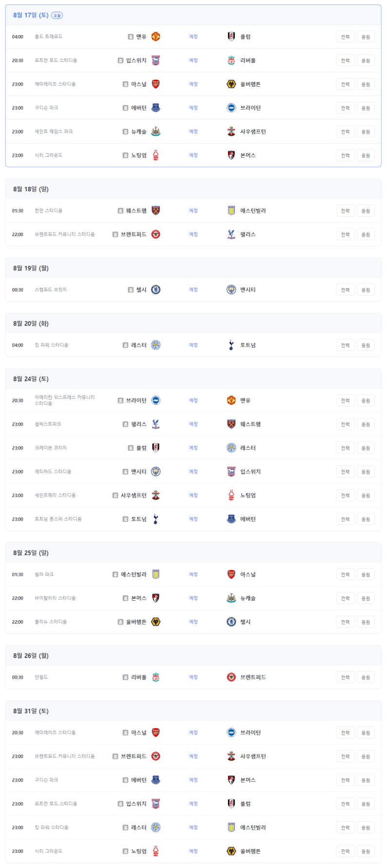This screenshot has height=868, width=389.
Task: Click Newcastle crest in St James' Park match
Action: pyautogui.click(x=156, y=131)
